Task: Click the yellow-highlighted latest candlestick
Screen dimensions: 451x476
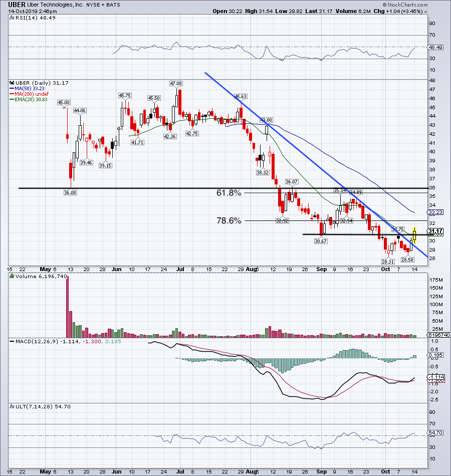Action: [414, 235]
